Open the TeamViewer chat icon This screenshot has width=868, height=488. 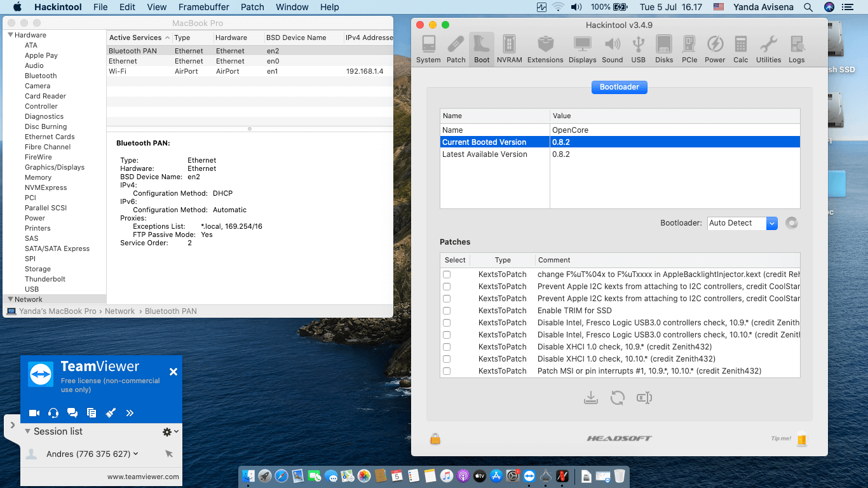[x=72, y=413]
